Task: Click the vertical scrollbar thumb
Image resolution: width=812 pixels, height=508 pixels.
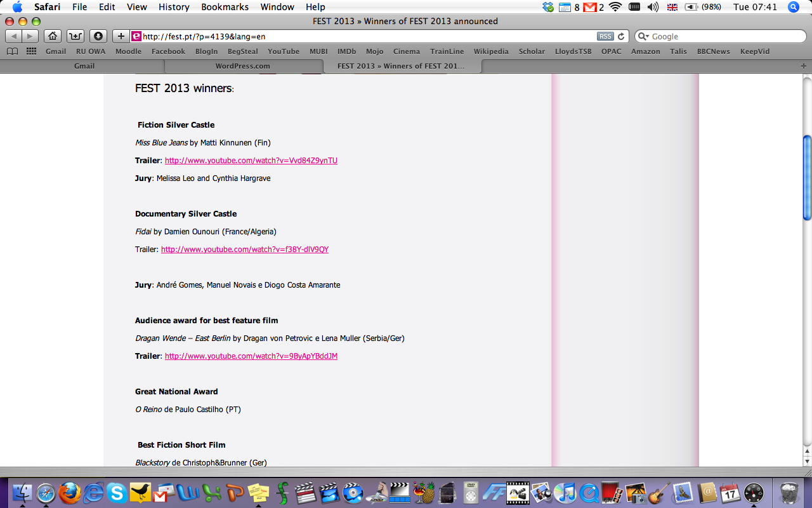Action: [x=807, y=178]
